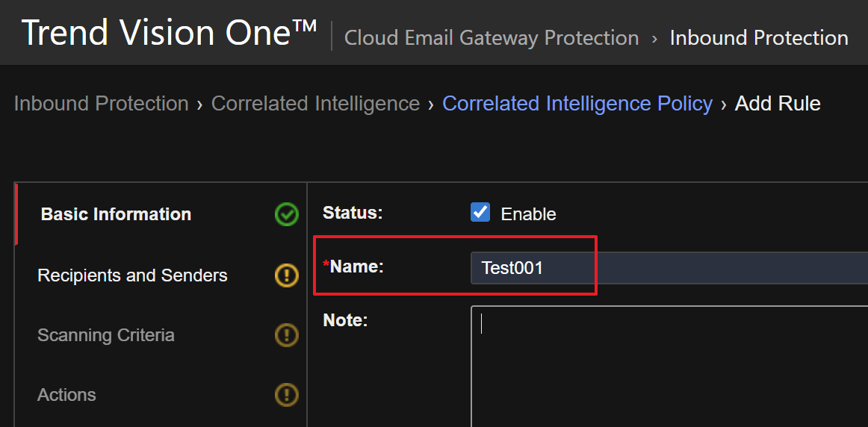The width and height of the screenshot is (868, 427).
Task: Click the warning icon beside Recipients and Senders
Action: [286, 275]
